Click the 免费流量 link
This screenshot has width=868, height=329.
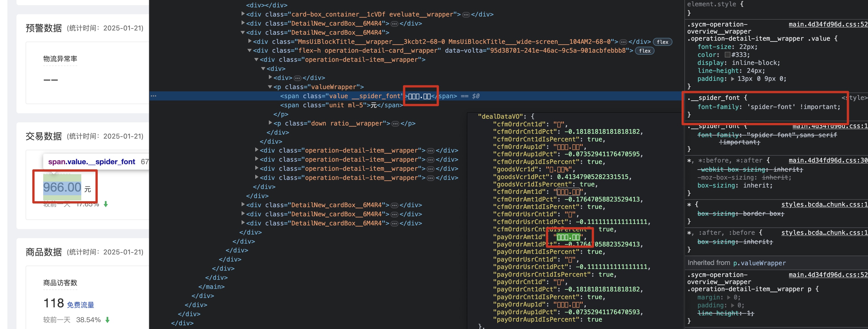pyautogui.click(x=80, y=305)
